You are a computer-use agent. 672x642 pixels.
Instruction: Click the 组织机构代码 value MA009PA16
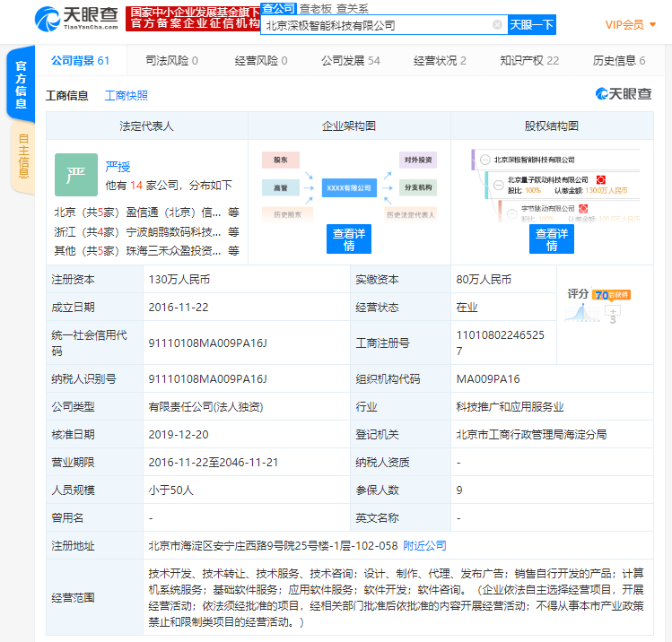pos(488,379)
